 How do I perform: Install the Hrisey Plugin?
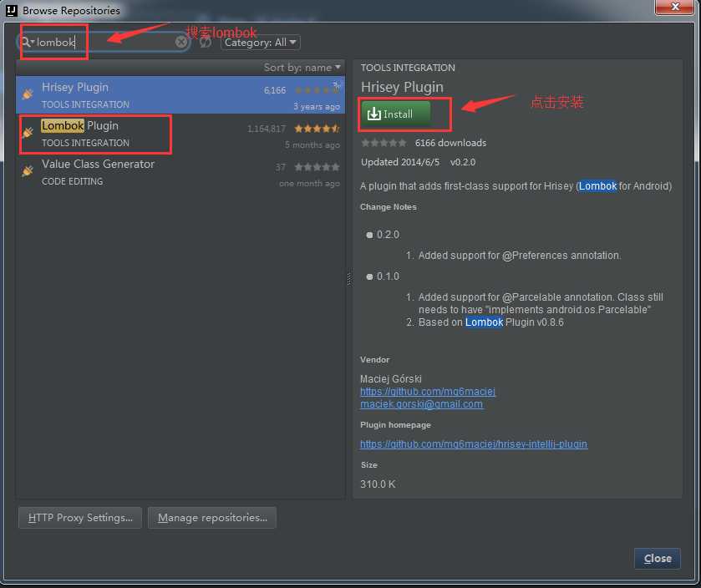396,114
